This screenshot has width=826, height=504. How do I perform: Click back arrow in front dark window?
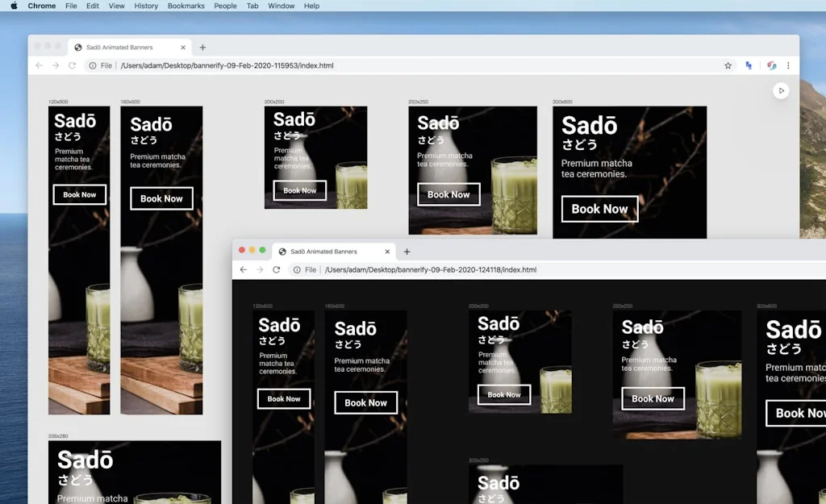coord(243,269)
